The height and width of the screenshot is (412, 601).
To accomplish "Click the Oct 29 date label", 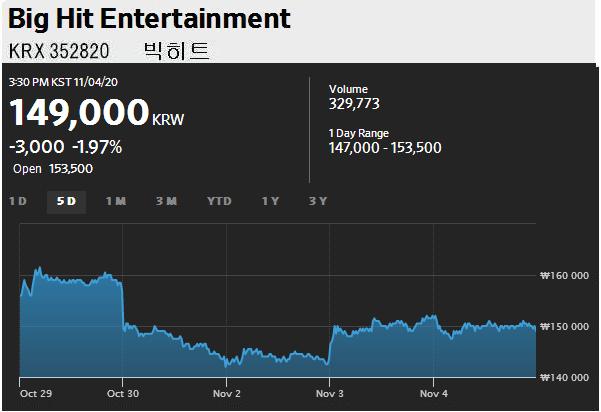I will (34, 393).
